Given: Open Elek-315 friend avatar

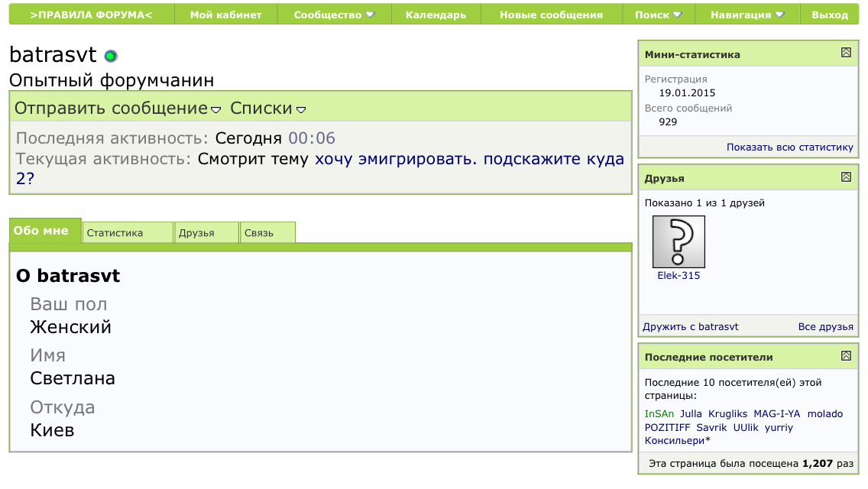Looking at the screenshot, I should point(679,242).
